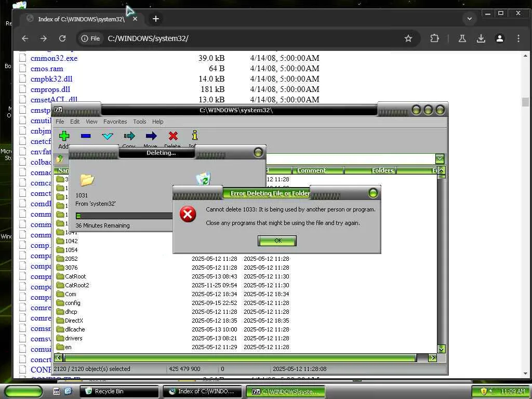Open the browser downloads icon

click(481, 38)
